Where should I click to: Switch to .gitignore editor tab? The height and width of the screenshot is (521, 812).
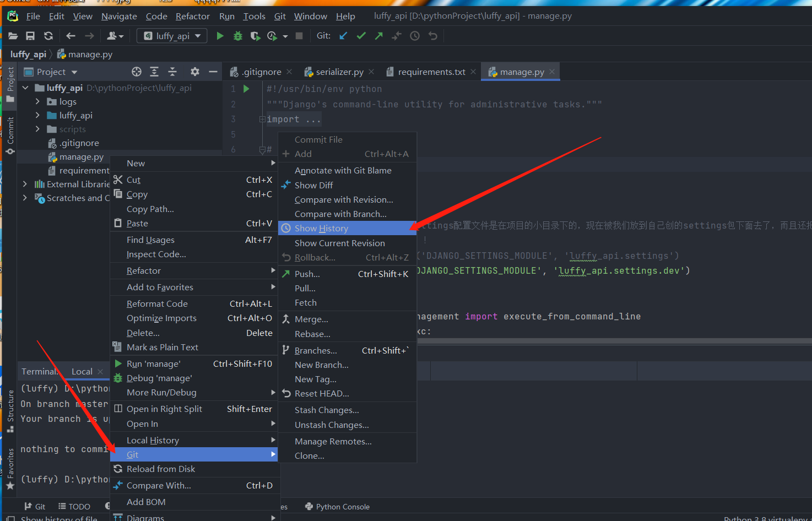pos(262,72)
